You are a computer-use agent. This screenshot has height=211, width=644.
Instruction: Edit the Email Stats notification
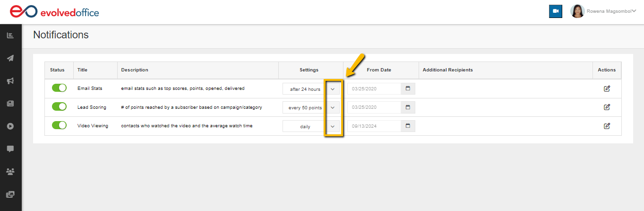pyautogui.click(x=607, y=88)
